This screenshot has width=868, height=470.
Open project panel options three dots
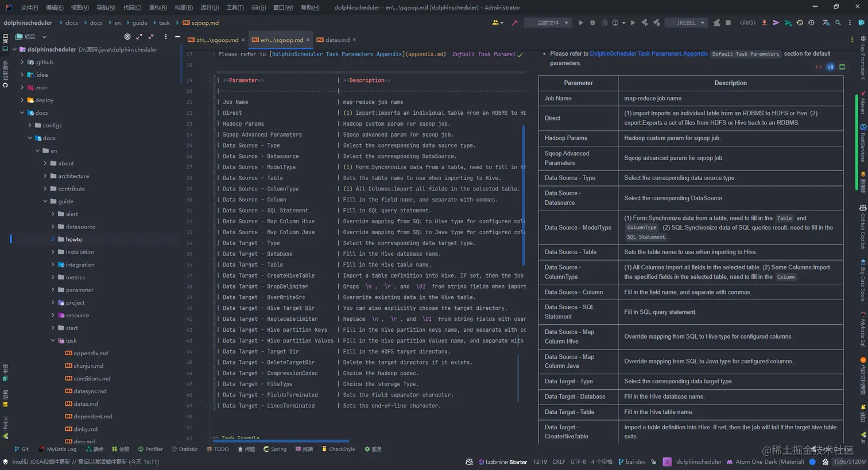(166, 37)
